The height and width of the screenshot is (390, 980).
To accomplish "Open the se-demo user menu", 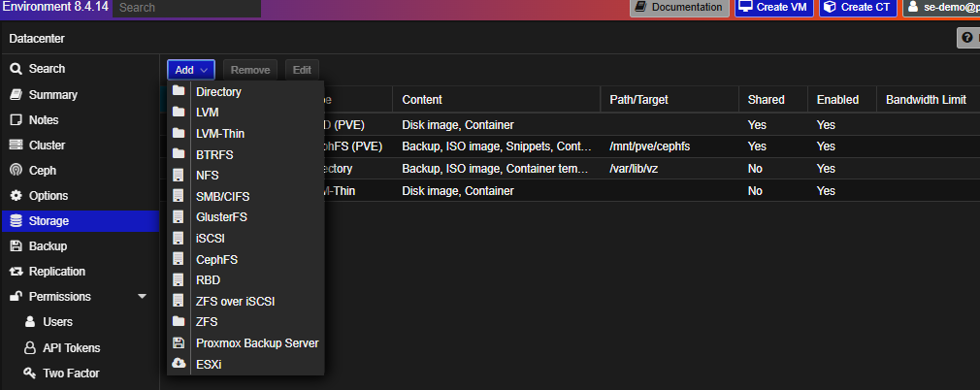I will coord(941,8).
